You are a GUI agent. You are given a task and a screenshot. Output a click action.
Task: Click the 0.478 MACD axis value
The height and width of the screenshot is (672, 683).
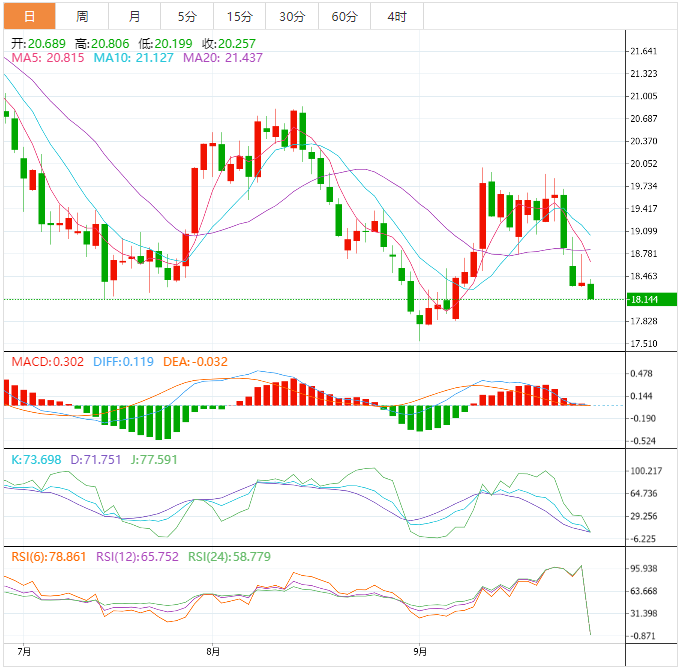pos(642,374)
